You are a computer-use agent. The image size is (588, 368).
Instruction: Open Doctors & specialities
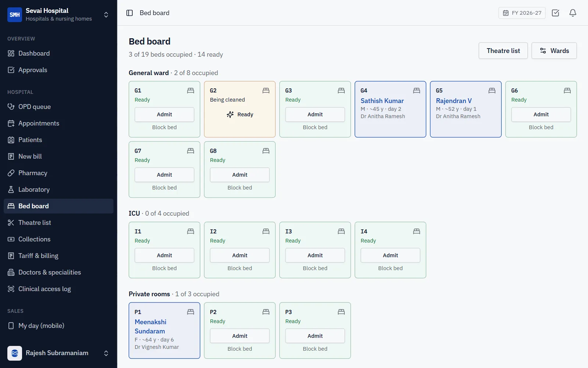(58, 272)
